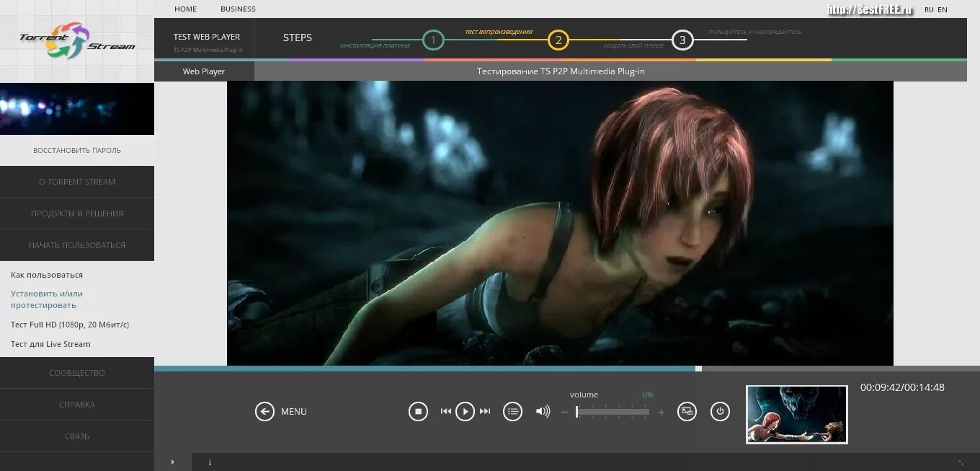Click the MENU text label

pyautogui.click(x=294, y=412)
